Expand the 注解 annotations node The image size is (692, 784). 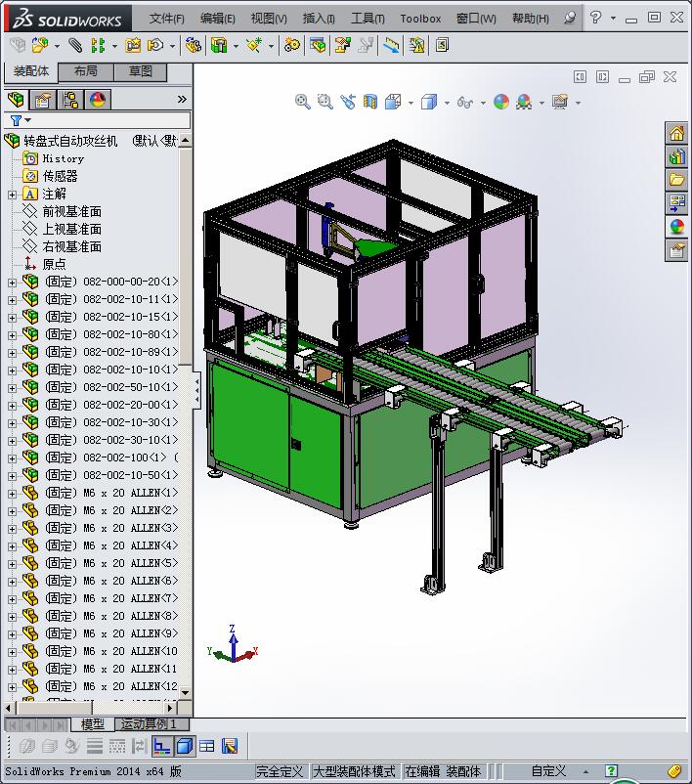[12, 195]
